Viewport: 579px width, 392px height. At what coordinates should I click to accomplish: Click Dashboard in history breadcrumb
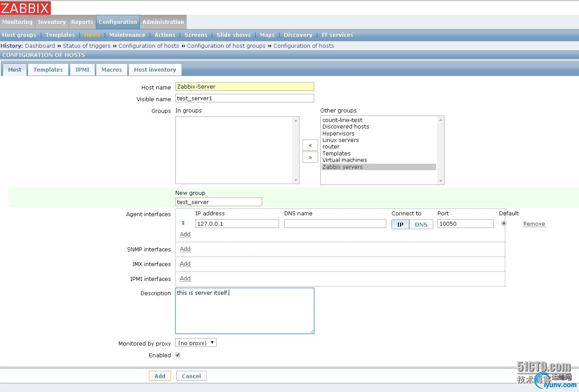click(40, 46)
